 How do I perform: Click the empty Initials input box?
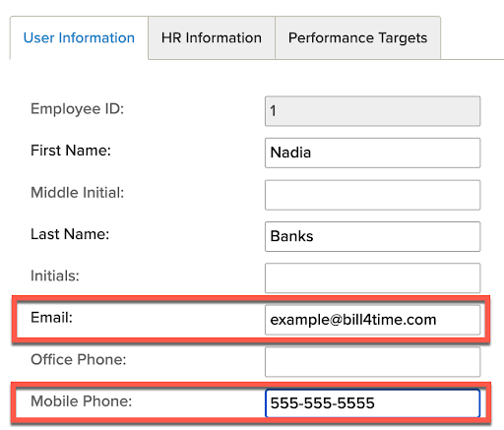click(372, 277)
